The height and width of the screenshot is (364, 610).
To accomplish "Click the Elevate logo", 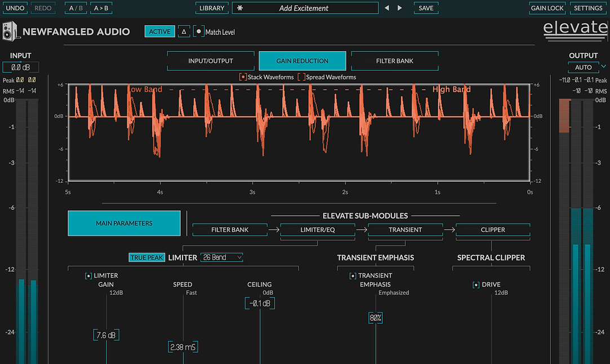I will 575,30.
